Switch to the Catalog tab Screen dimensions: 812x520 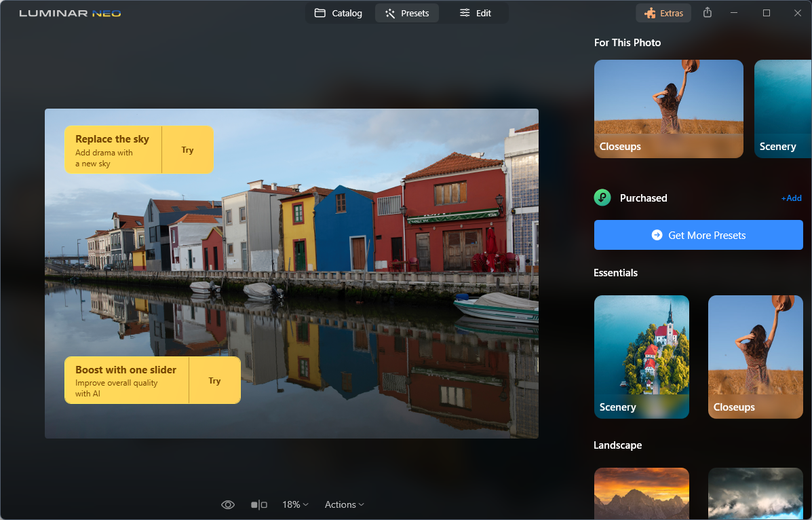pos(338,13)
